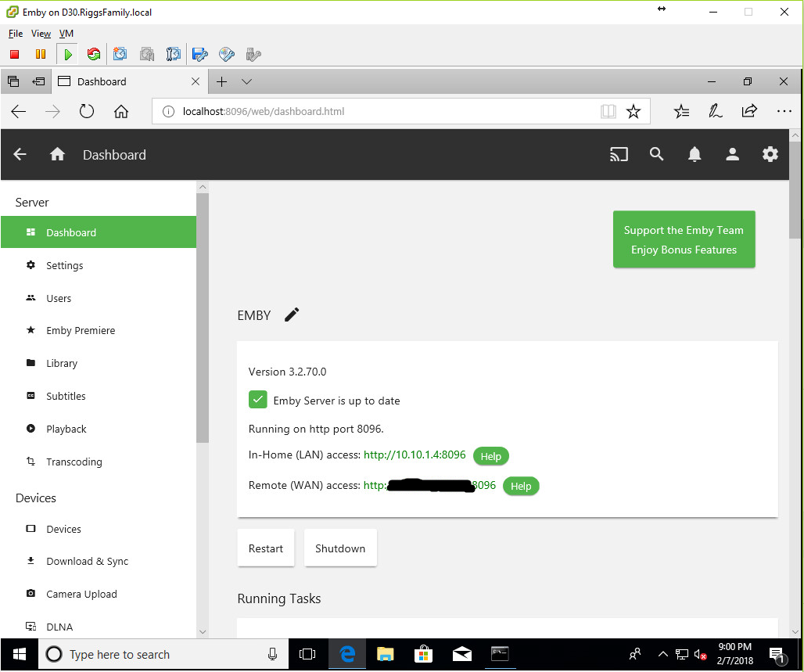804x672 pixels.
Task: Open reading view in address bar
Action: [608, 111]
